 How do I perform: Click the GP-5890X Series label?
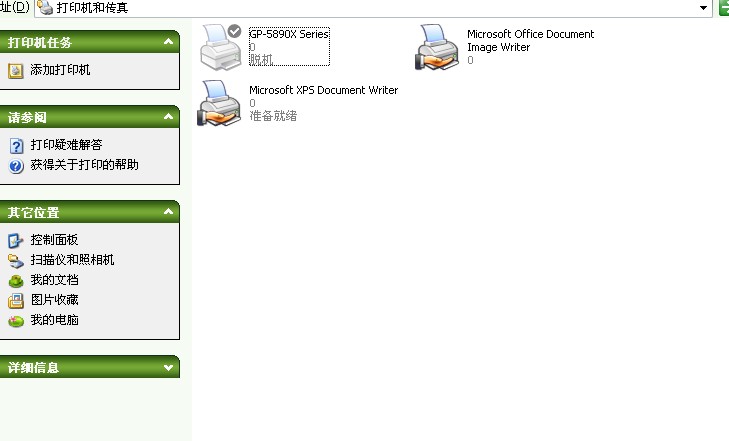(x=289, y=34)
